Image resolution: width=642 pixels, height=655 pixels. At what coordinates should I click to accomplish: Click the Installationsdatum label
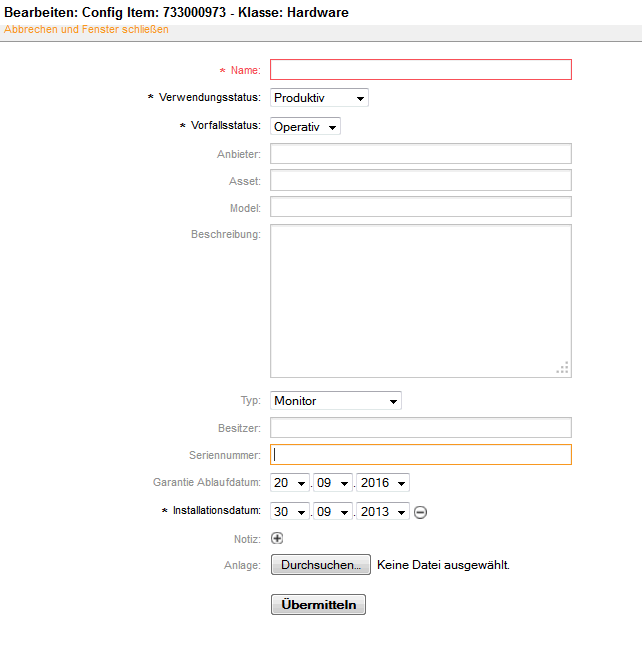tap(217, 510)
